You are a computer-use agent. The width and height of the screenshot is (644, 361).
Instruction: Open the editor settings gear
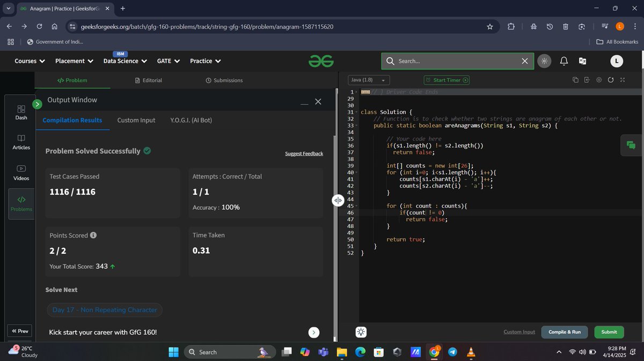point(599,80)
